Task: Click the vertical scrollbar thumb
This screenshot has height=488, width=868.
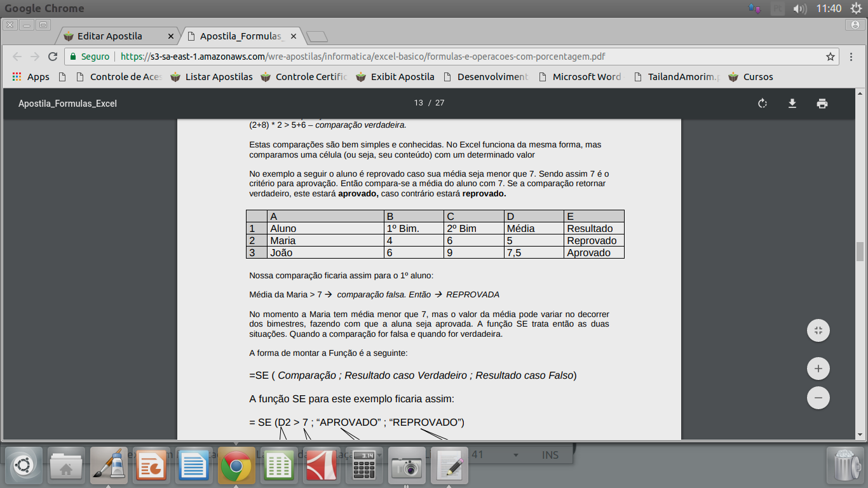Action: (860, 252)
